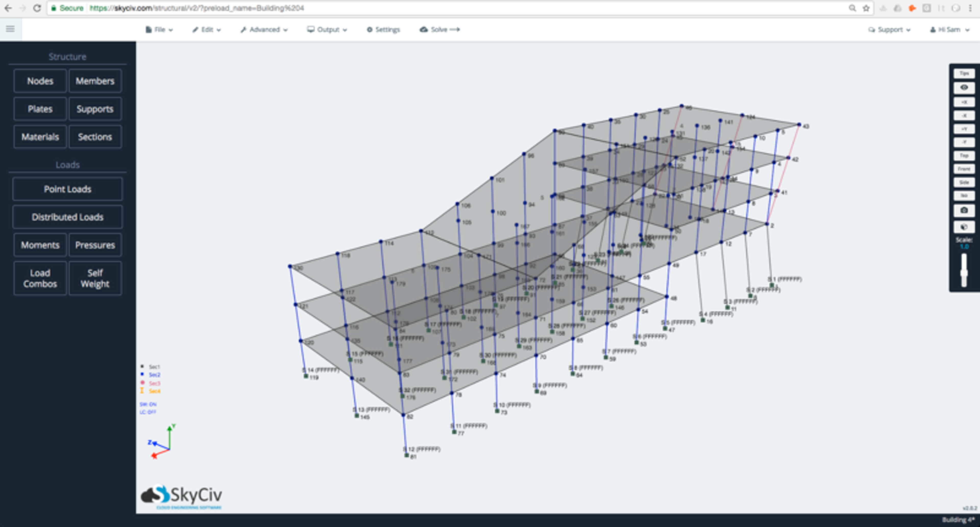Open the Nodes panel in the sidebar
This screenshot has width=980, height=527.
coord(40,81)
